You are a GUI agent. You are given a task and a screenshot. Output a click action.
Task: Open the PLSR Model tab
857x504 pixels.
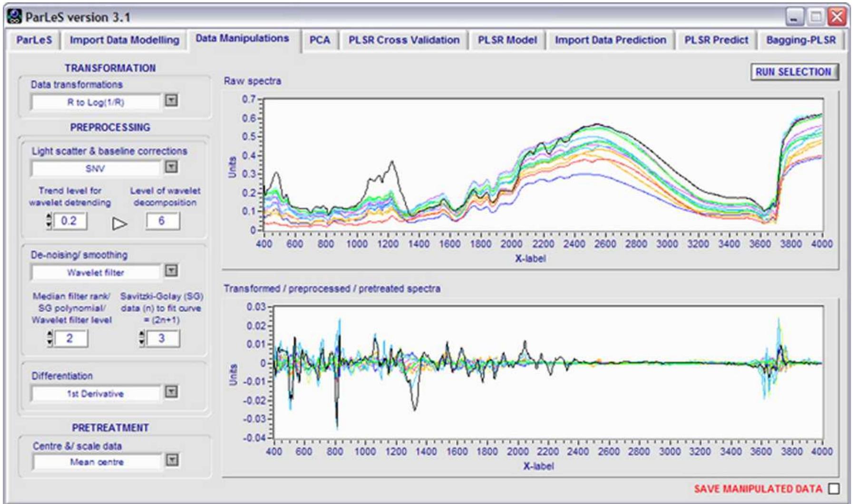pyautogui.click(x=507, y=40)
